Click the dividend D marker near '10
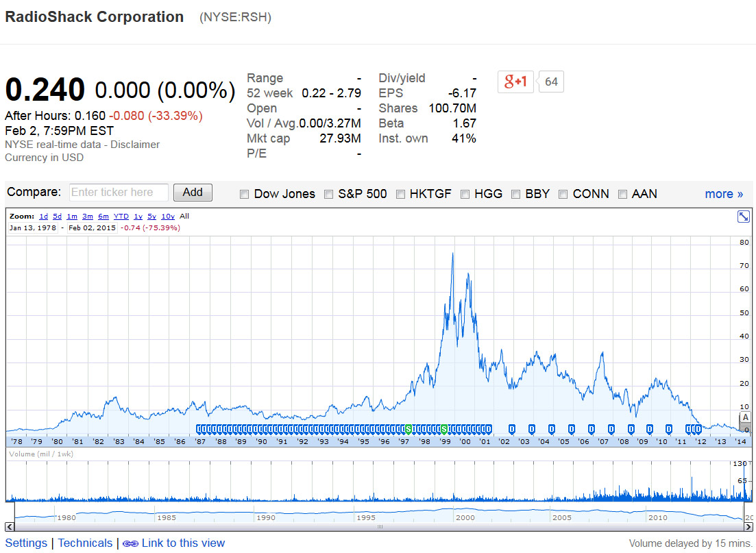756x553 pixels. 669,428
